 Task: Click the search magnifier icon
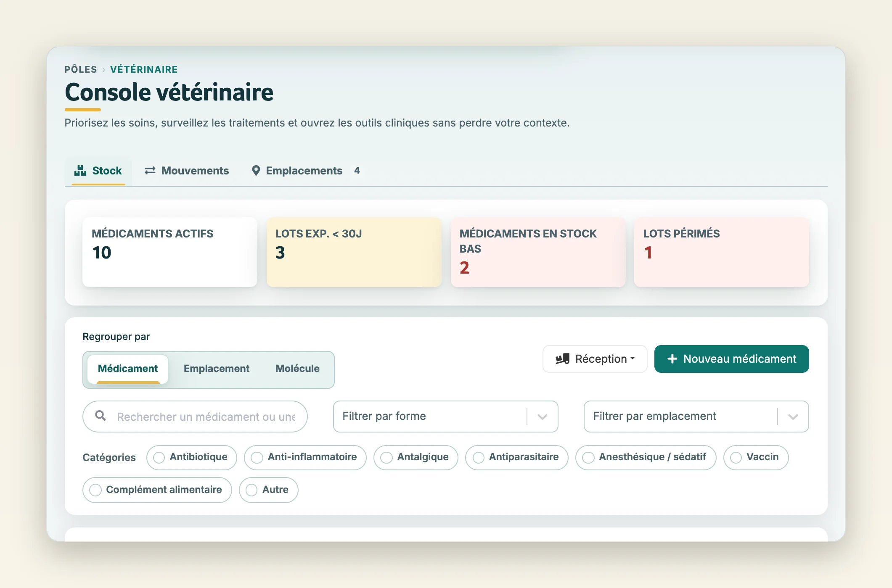pos(101,416)
